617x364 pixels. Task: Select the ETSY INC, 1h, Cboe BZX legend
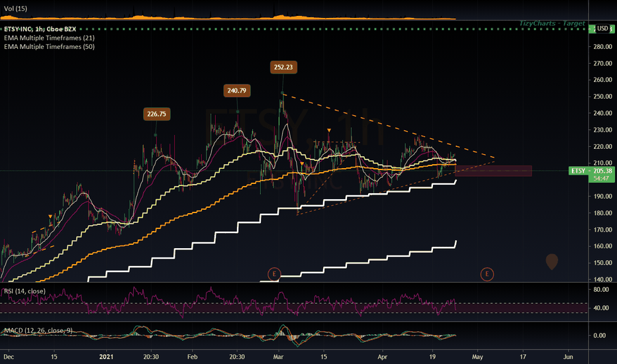click(40, 29)
